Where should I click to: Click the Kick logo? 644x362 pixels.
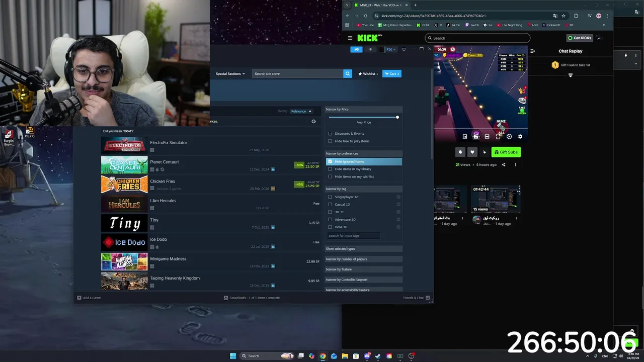click(x=370, y=38)
